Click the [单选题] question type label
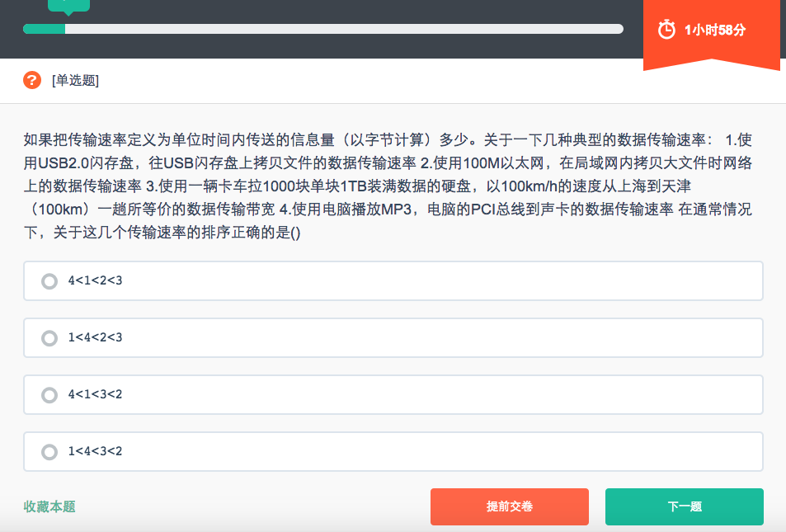This screenshot has width=786, height=532. tap(75, 81)
